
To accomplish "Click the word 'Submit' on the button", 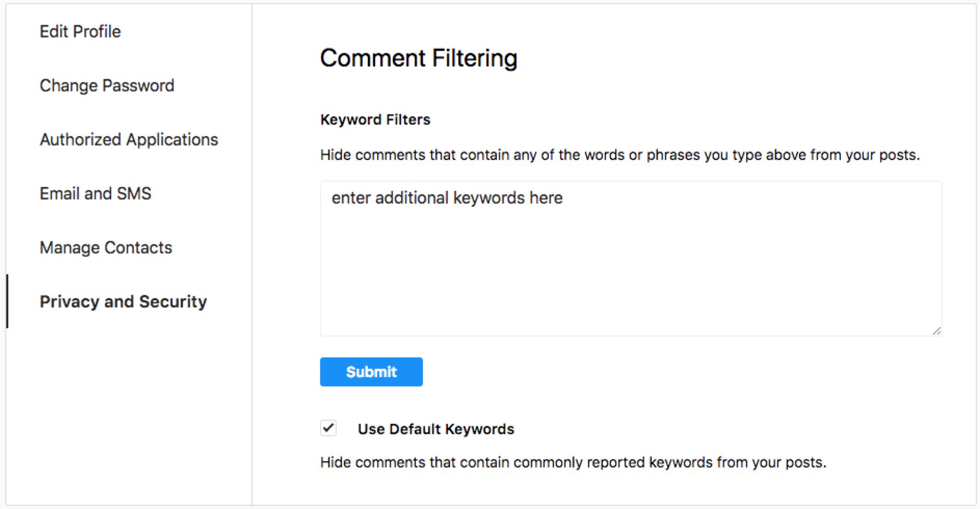I will [371, 372].
